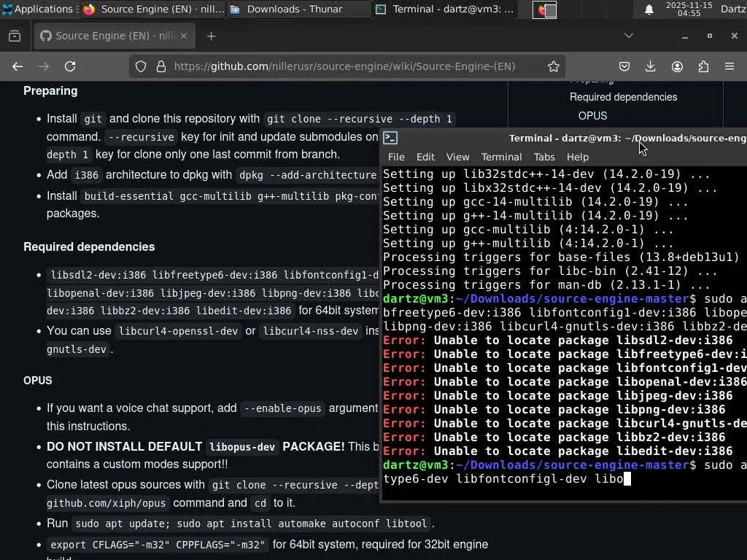Open the Firefox extensions puzzle icon
The image size is (747, 560).
[x=703, y=66]
